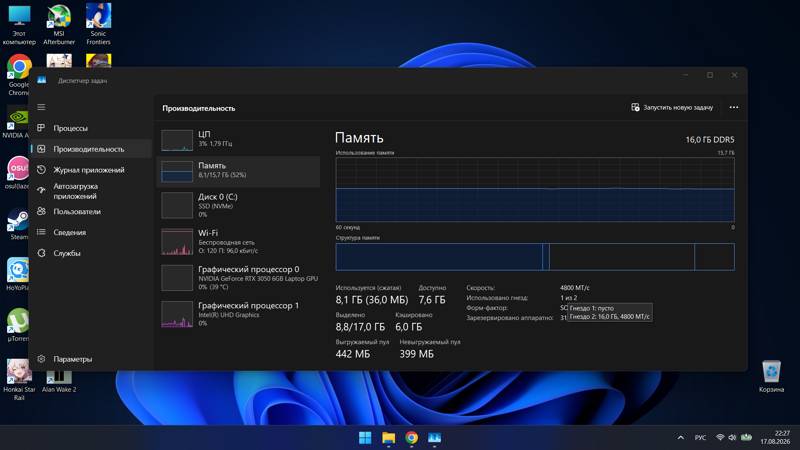800x450 pixels.
Task: Open the Сведения details tab
Action: 91,232
